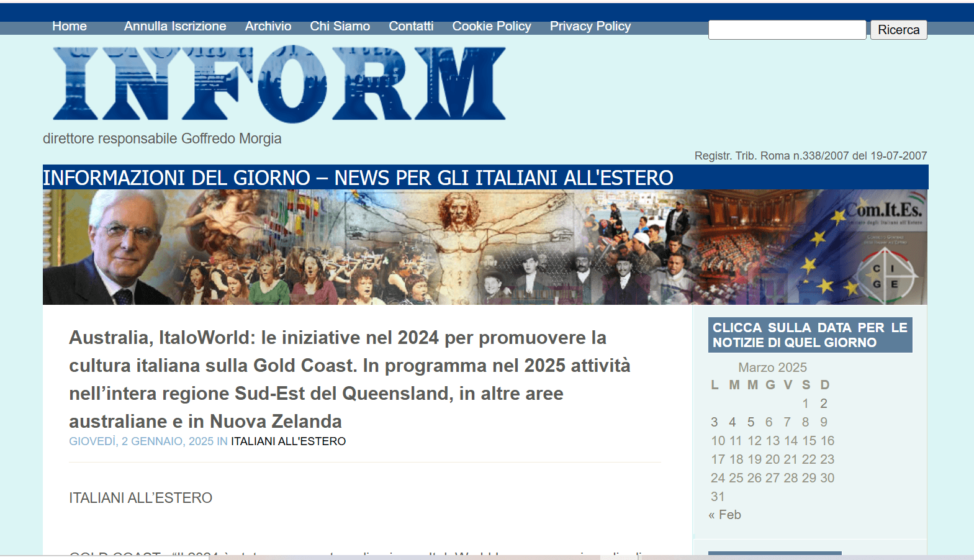Go to previous month « Feb
Screen dimensions: 974x560
click(x=725, y=515)
